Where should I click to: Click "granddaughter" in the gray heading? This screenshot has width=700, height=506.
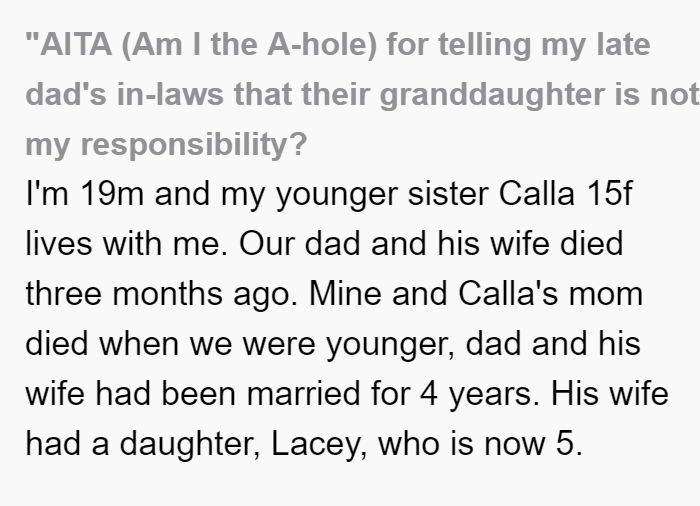pos(492,95)
